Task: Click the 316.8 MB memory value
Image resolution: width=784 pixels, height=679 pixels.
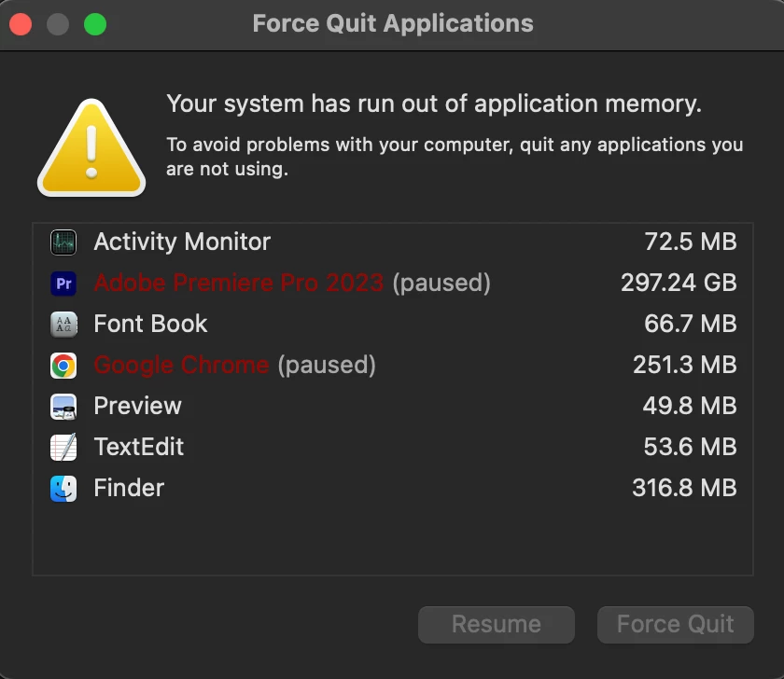Action: click(684, 488)
